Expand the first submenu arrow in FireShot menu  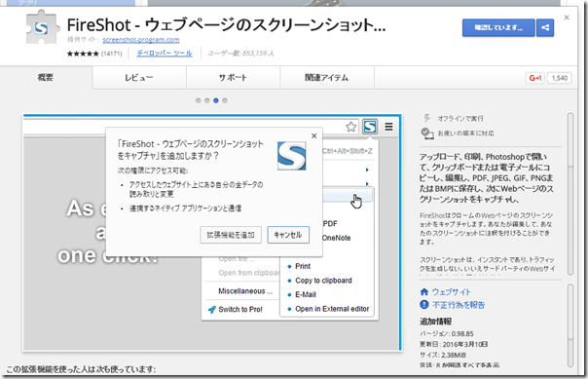point(367,170)
